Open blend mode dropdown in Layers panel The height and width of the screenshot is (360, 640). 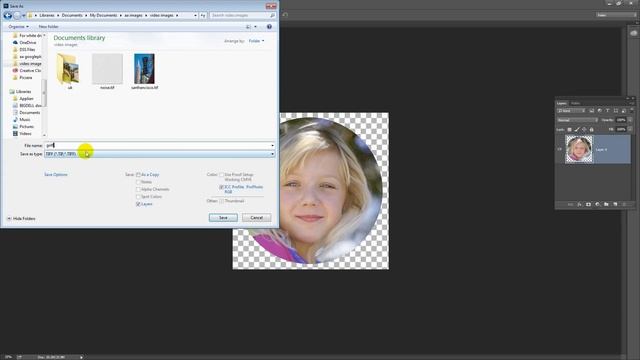tap(578, 120)
